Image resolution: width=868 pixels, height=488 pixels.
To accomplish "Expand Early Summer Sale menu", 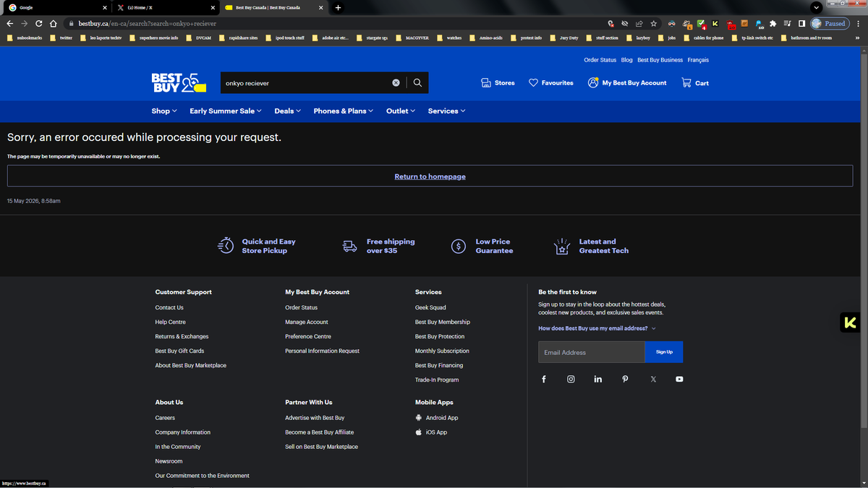I will pos(226,111).
